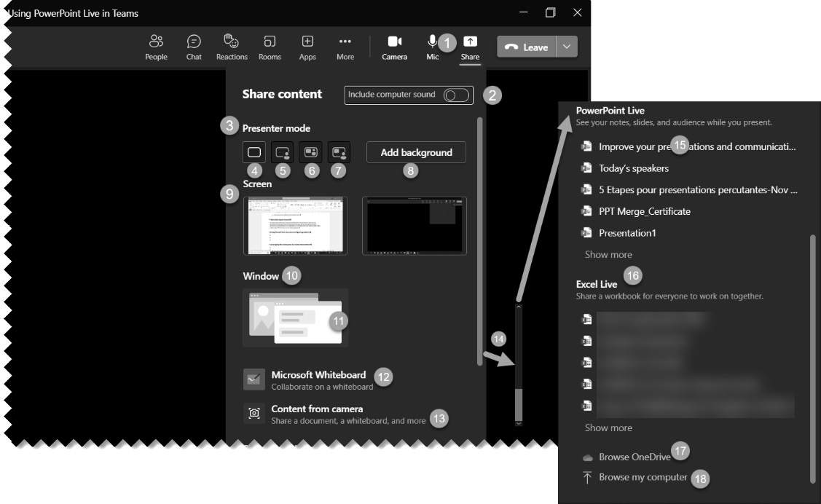Click the "PowerPoint Live" heading
Viewport: 821px width, 504px height.
coord(610,111)
